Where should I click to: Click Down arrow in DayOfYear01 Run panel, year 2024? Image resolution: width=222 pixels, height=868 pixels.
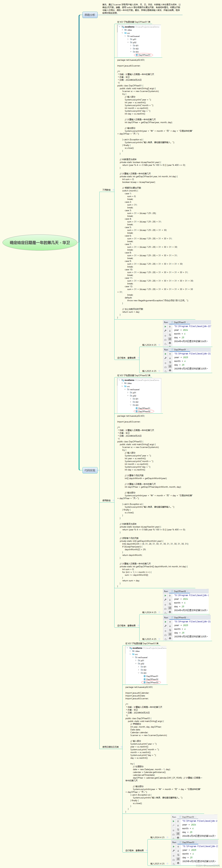coord(170,331)
